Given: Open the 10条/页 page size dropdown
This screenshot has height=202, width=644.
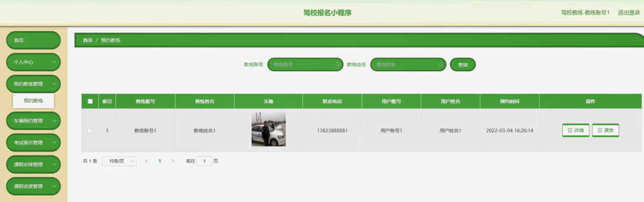Looking at the screenshot, I should [x=119, y=161].
